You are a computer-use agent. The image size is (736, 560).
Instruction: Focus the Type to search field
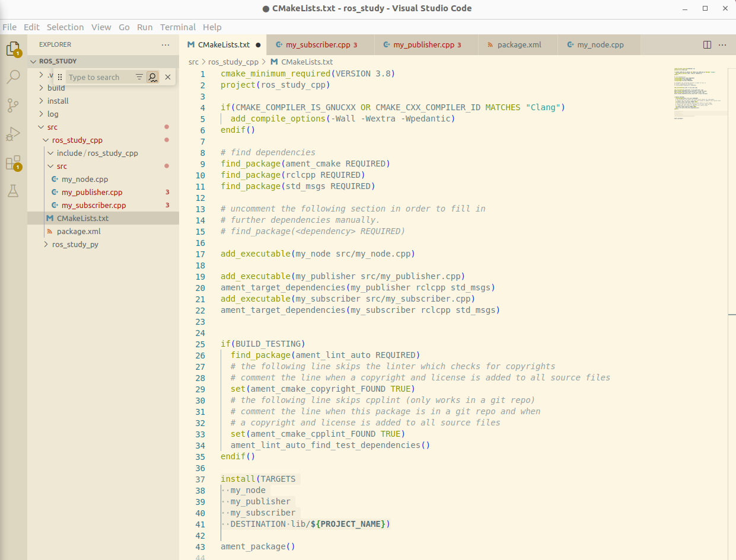coord(98,77)
